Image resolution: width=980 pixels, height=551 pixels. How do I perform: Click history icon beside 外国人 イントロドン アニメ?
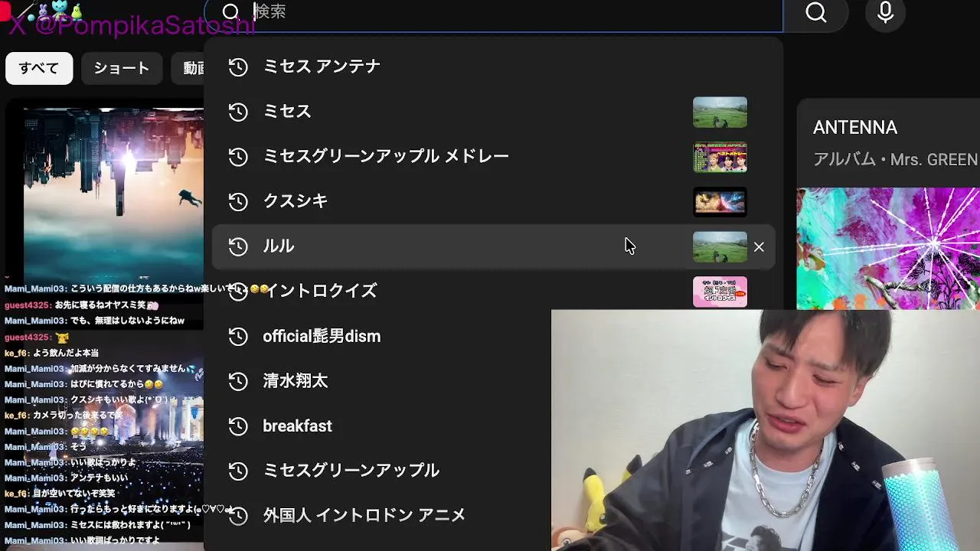point(238,516)
